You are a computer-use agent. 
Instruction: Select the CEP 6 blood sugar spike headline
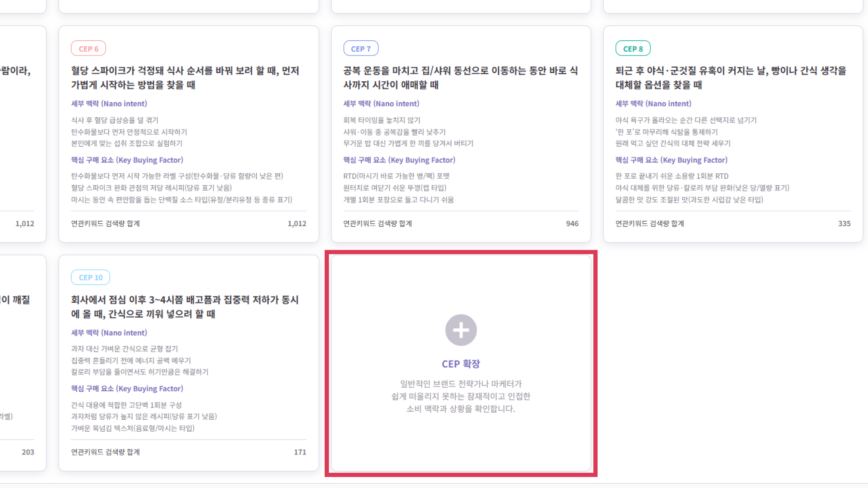[185, 78]
